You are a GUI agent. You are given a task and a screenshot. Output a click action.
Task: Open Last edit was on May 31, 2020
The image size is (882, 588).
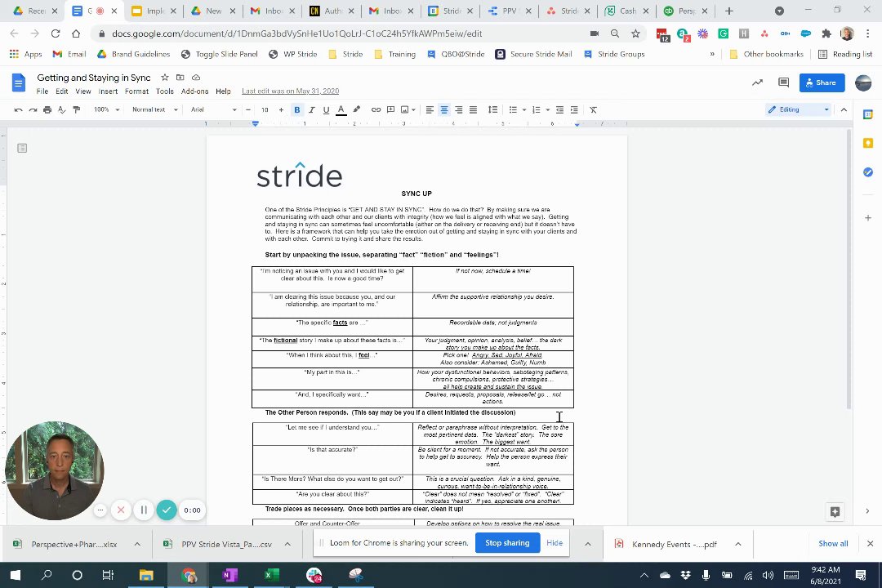[x=290, y=91]
